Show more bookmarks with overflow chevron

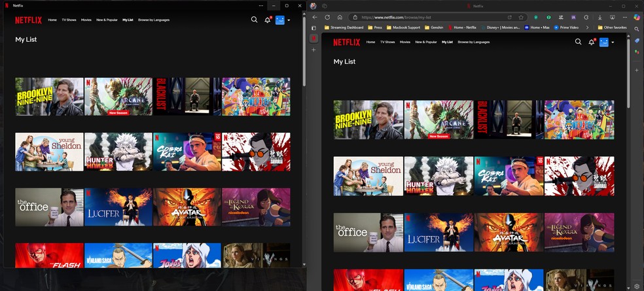coord(587,27)
